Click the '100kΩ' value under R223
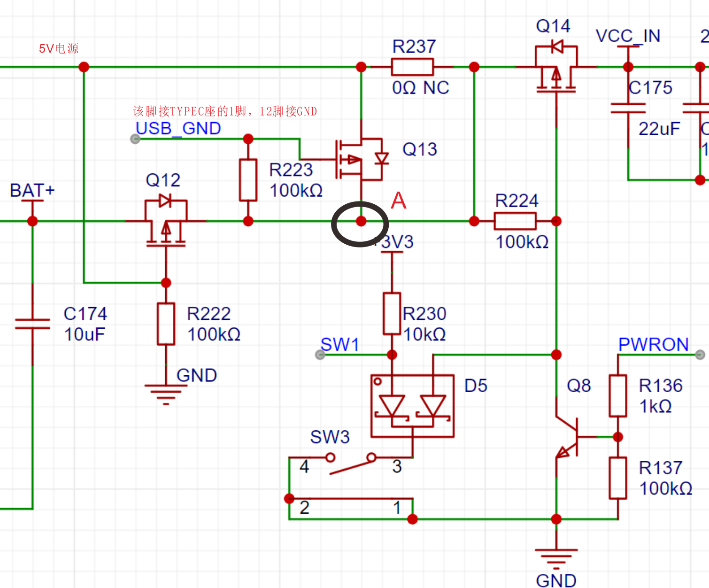The image size is (709, 588). (296, 190)
